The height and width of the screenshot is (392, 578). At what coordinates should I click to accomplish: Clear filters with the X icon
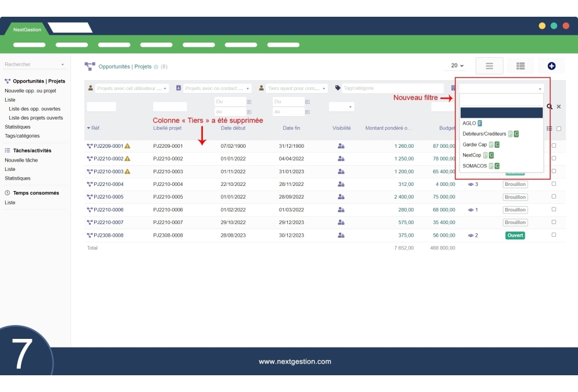(x=559, y=107)
